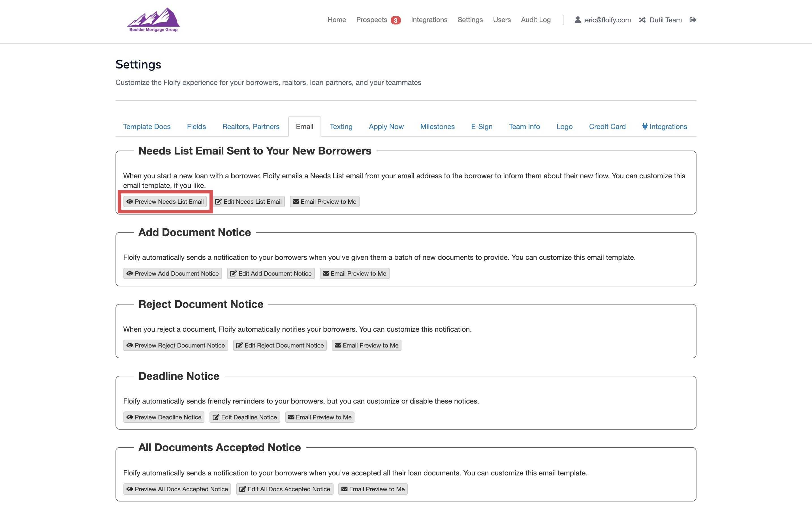The width and height of the screenshot is (812, 506).
Task: Switch to the Milestones tab
Action: [437, 126]
